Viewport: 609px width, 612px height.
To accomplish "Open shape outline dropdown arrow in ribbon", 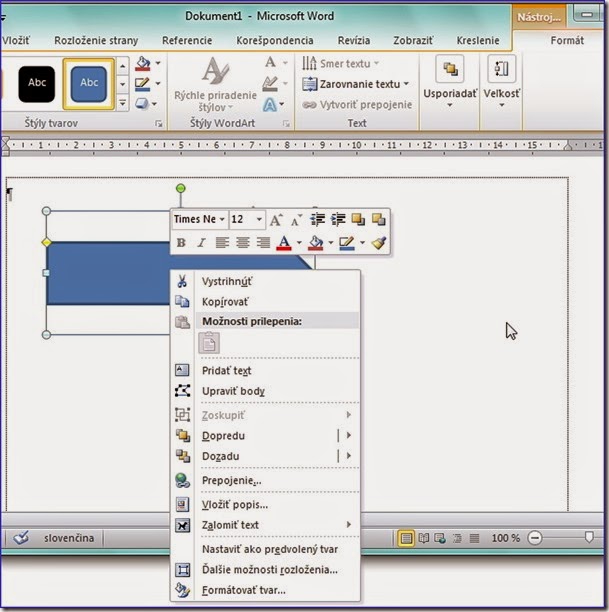I will (158, 83).
